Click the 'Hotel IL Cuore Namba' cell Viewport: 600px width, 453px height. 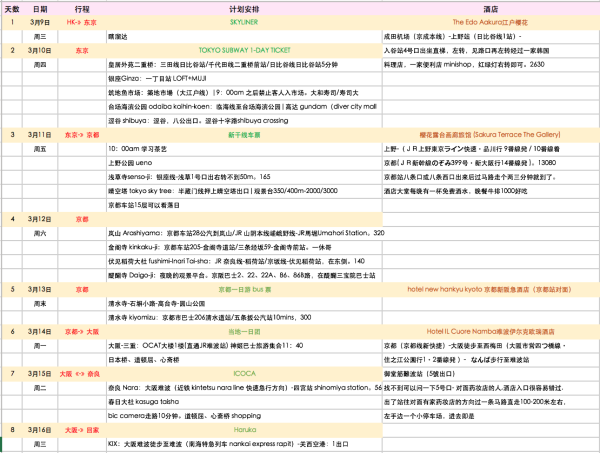[491, 332]
